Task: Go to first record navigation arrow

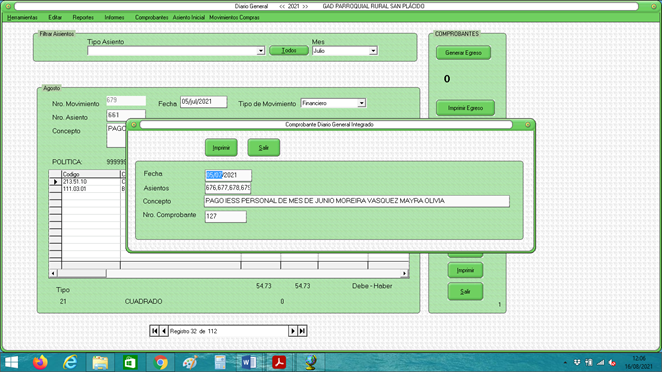Action: 155,331
